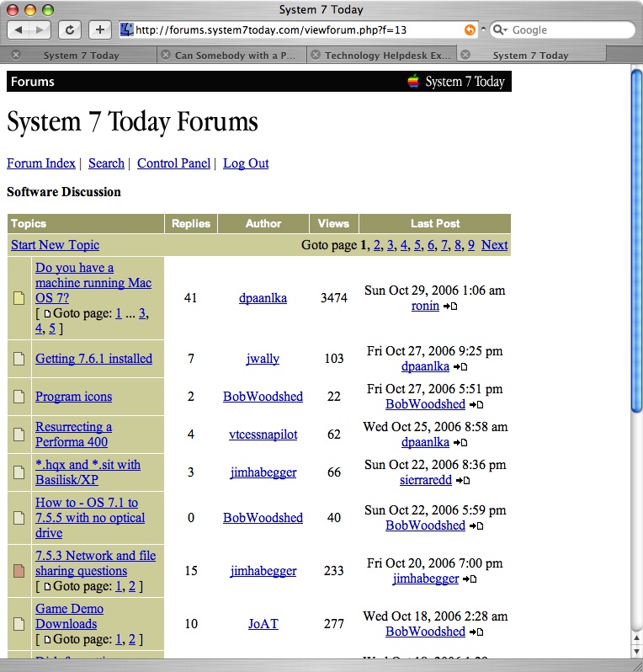View author profile vtcessnapilot
Viewport: 643px width, 672px height.
pos(263,435)
